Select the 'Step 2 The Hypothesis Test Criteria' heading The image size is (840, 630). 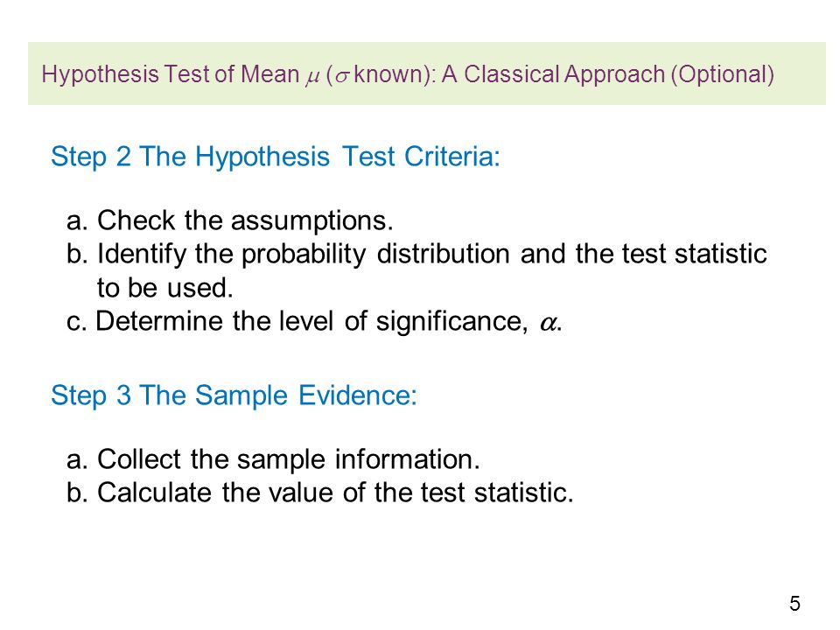coord(276,157)
